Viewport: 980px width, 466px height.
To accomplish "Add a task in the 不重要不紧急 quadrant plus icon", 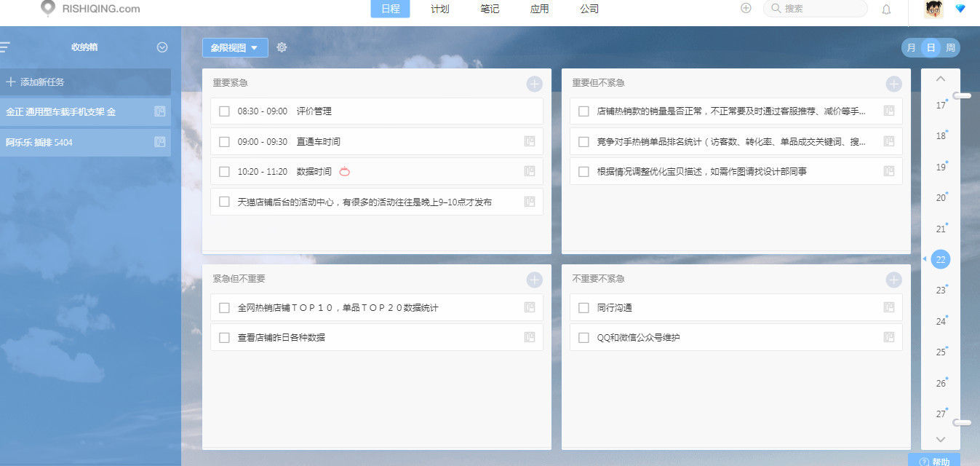I will click(893, 279).
